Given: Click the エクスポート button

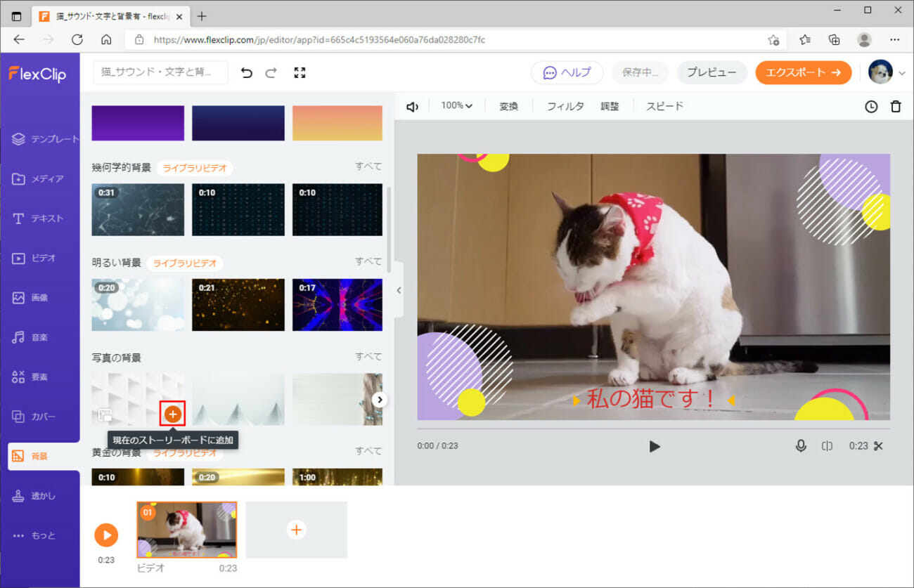Looking at the screenshot, I should 803,72.
